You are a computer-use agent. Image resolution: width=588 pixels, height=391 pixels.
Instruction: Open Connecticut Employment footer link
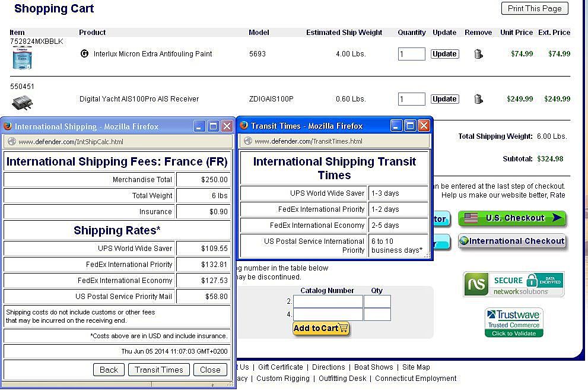click(x=415, y=379)
